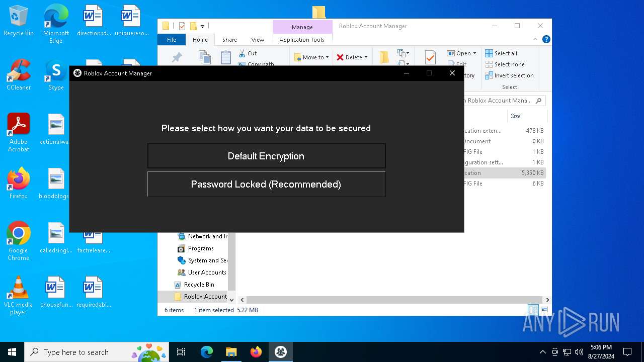Click Manage contextual tab

302,27
